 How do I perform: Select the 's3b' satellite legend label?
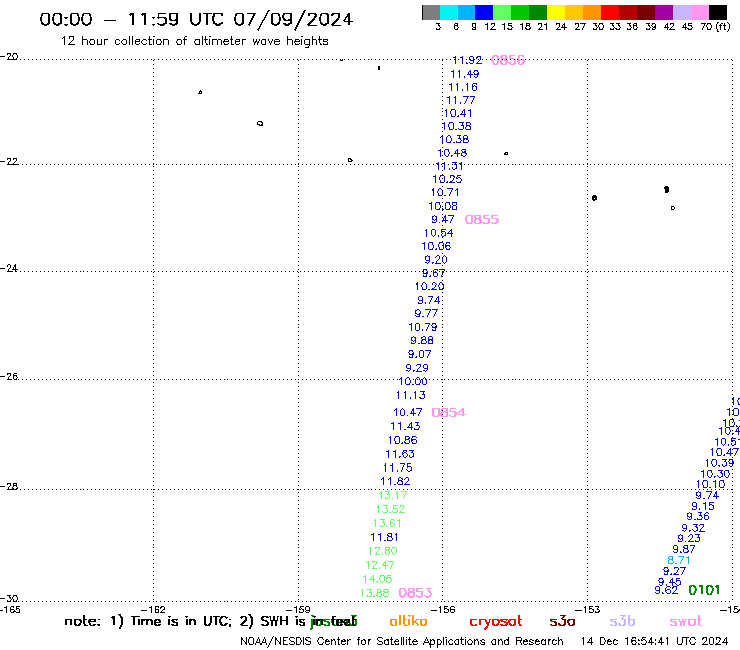coord(622,621)
